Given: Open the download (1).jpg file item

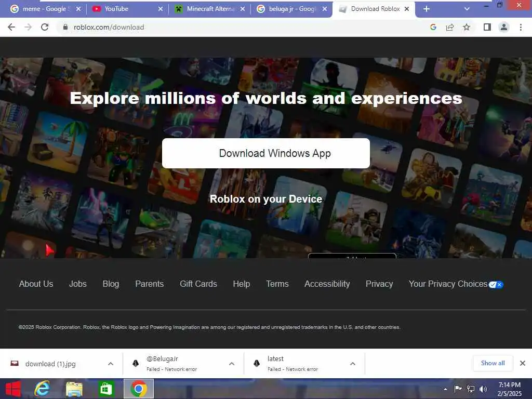Looking at the screenshot, I should 51,364.
